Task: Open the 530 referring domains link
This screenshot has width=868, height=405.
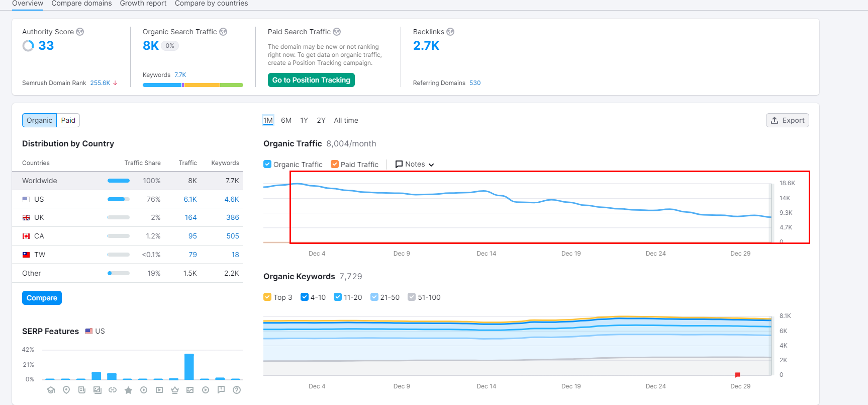Action: (x=475, y=83)
